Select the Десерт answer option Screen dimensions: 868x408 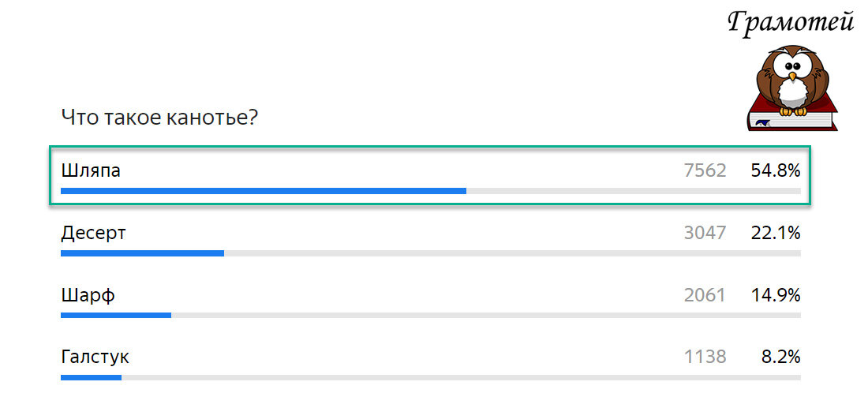(x=430, y=238)
